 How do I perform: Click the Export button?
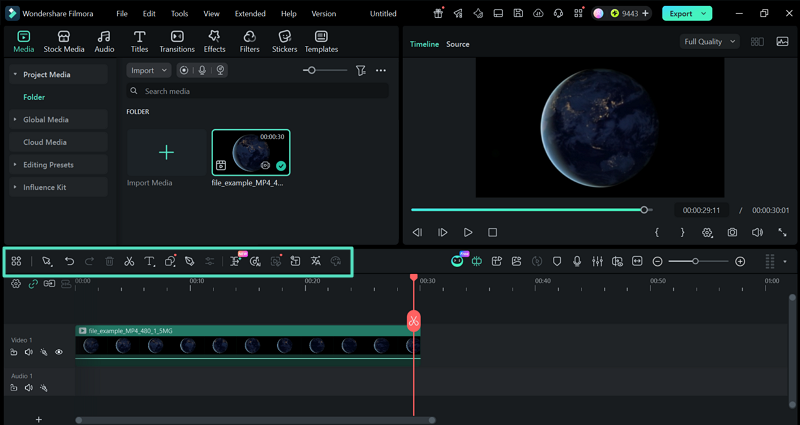click(x=687, y=14)
